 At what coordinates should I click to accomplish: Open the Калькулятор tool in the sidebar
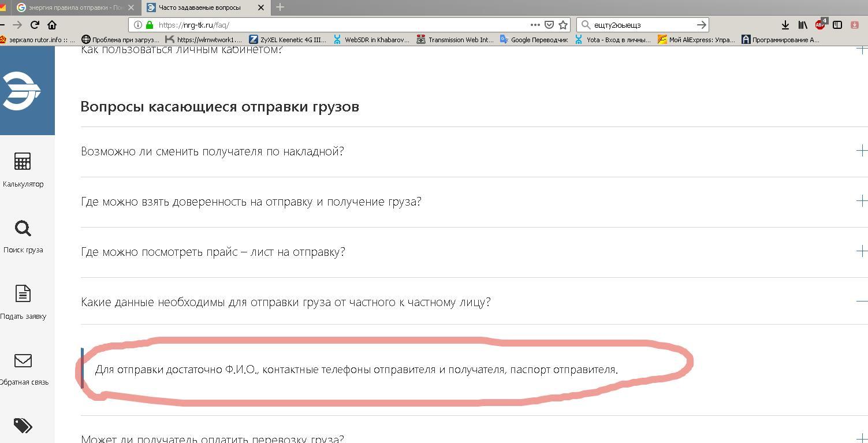pos(23,169)
